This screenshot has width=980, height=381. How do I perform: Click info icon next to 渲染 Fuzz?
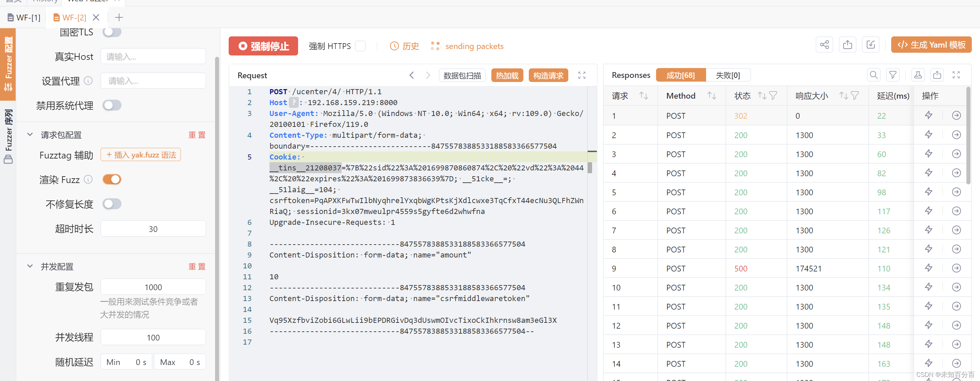[x=88, y=179]
